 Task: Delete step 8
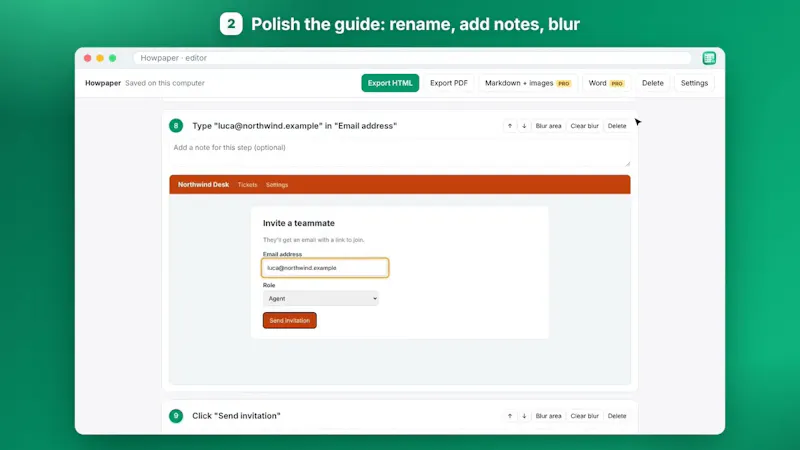click(x=617, y=126)
